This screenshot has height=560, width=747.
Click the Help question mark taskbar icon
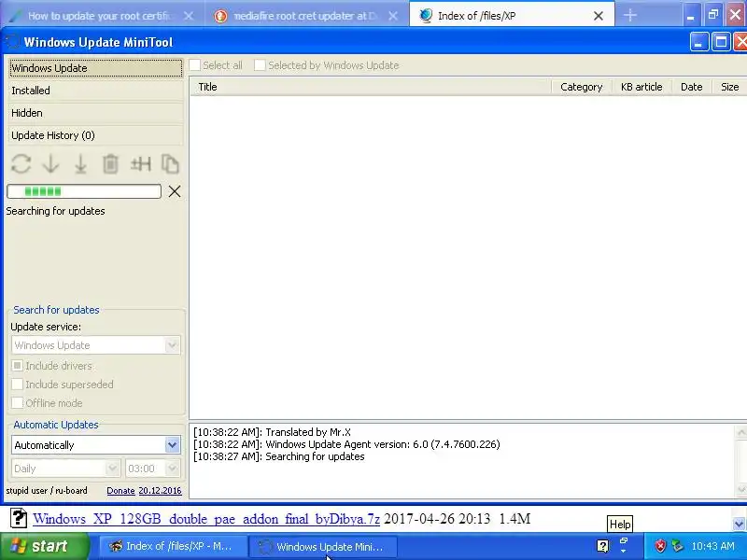pyautogui.click(x=602, y=546)
